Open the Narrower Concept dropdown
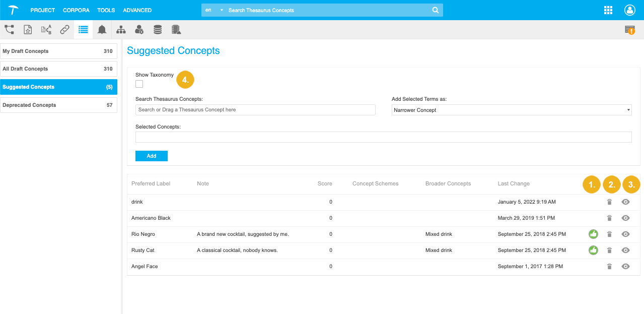The width and height of the screenshot is (644, 314). point(512,110)
